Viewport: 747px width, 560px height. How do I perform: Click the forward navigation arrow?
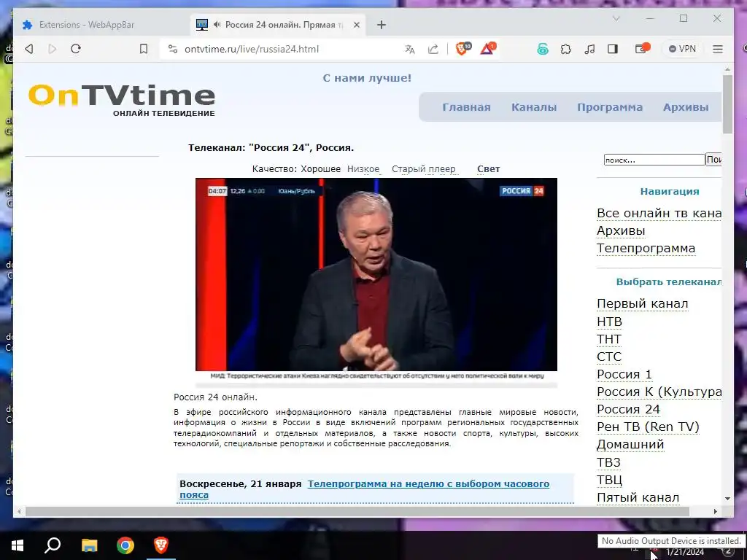(53, 49)
